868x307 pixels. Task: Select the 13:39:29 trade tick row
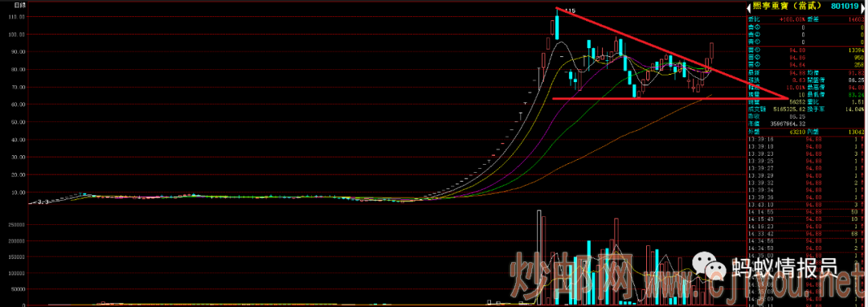pyautogui.click(x=807, y=174)
